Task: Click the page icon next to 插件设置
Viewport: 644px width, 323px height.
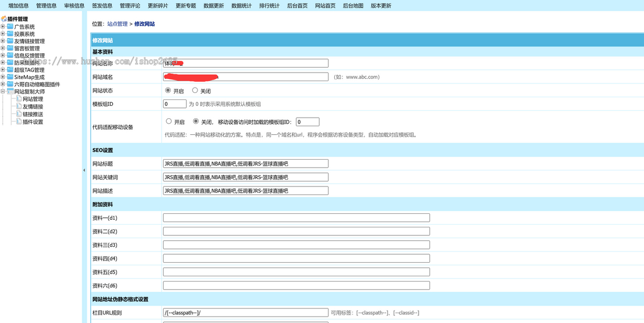Action: click(x=18, y=121)
